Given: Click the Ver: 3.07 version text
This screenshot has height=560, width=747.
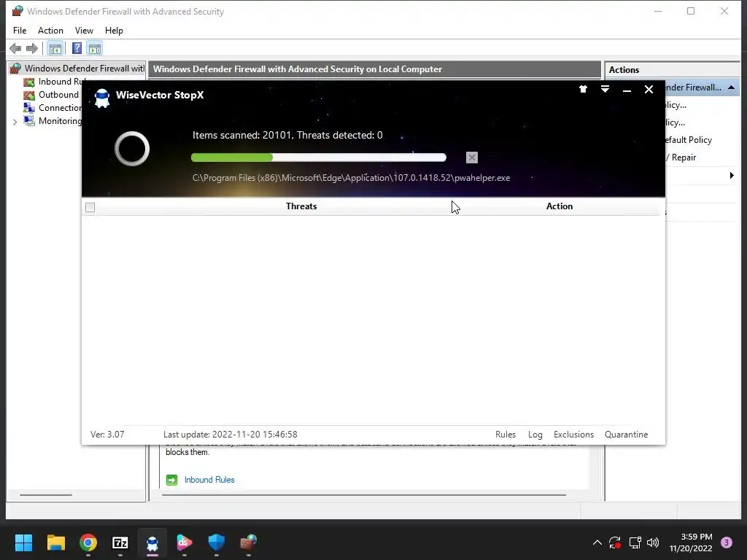Looking at the screenshot, I should pos(107,435).
